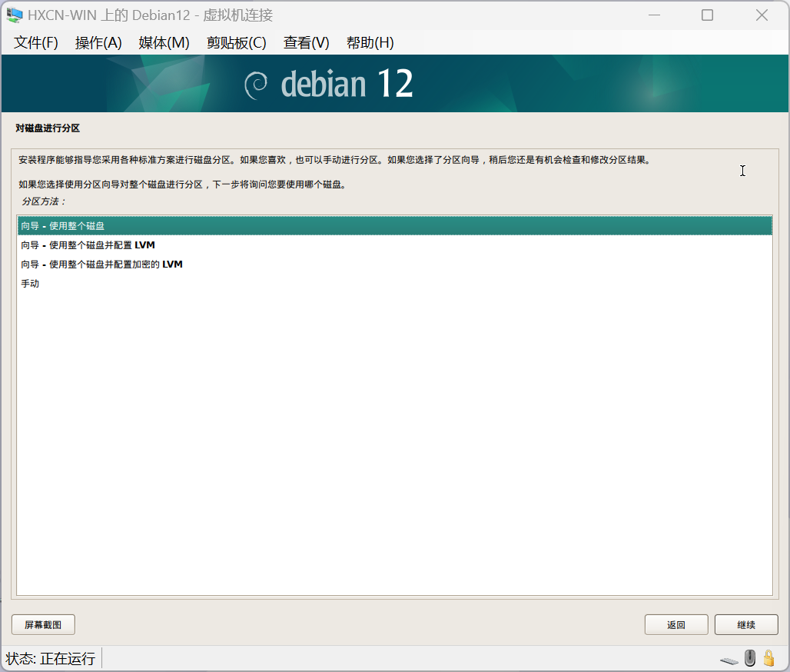Click the Debian swirl logo
The image size is (790, 672).
(256, 85)
